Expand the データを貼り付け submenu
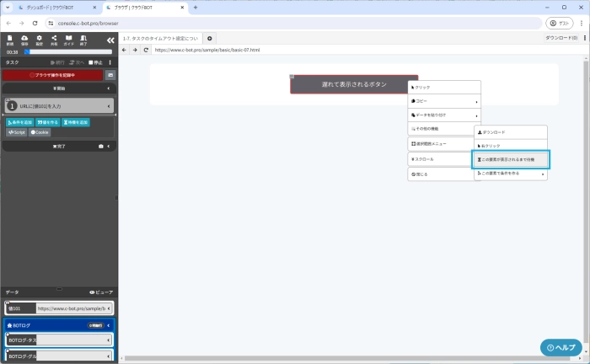The image size is (590, 364). [x=444, y=115]
